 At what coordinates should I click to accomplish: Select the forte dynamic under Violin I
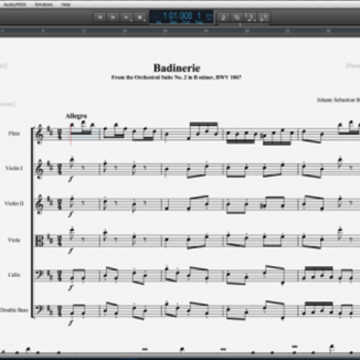coord(71,179)
